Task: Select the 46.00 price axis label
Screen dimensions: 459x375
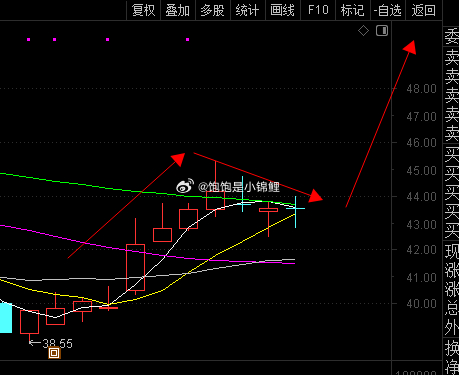Action: click(x=421, y=143)
